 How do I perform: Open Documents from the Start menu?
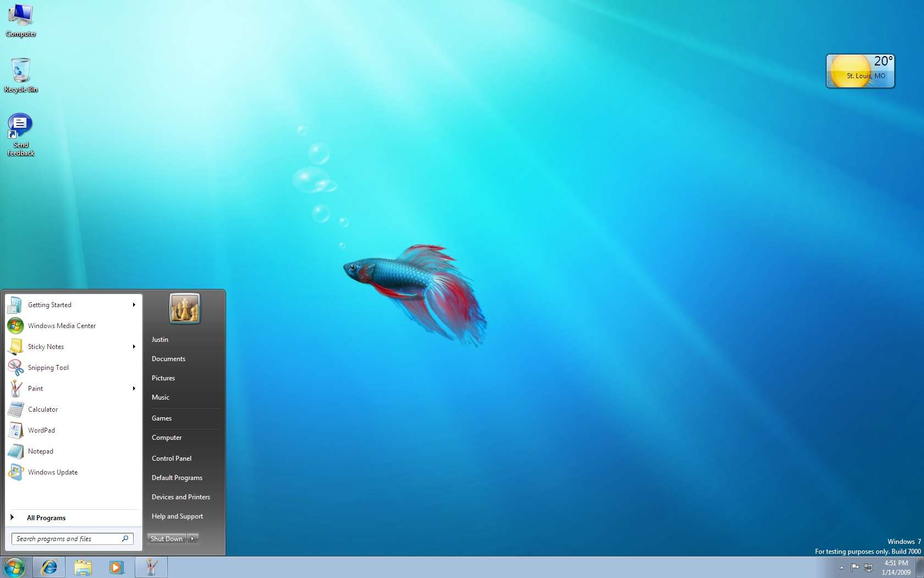pos(168,359)
